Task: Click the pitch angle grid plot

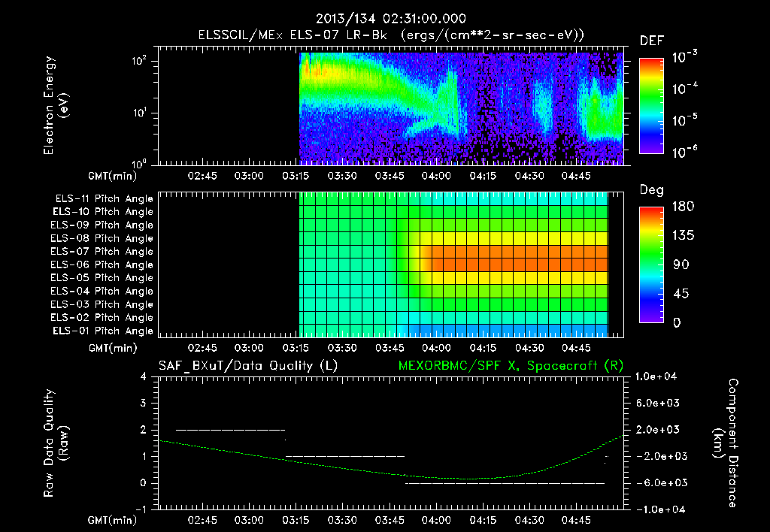Action: coord(391,265)
